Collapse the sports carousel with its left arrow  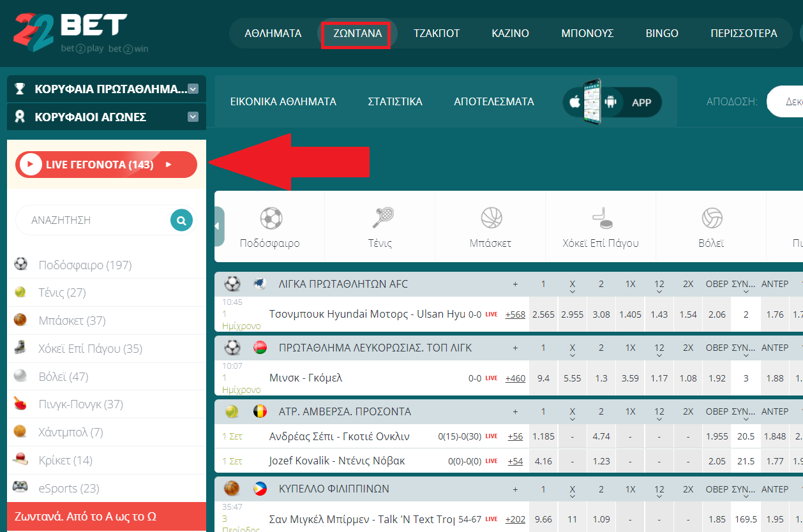[x=219, y=226]
